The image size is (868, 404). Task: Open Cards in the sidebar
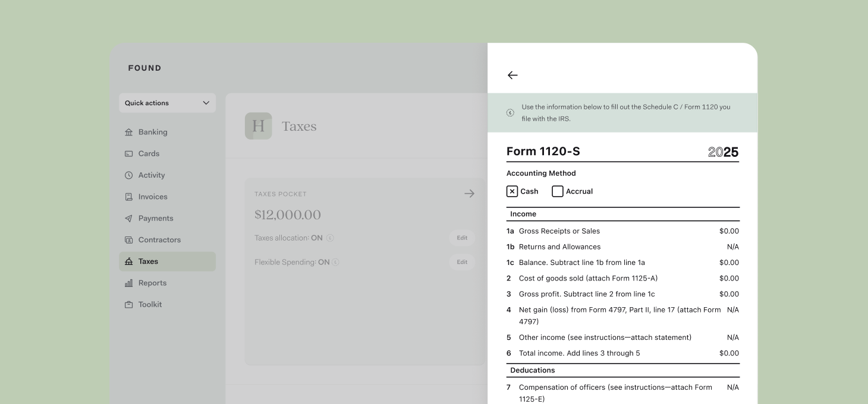pos(167,153)
